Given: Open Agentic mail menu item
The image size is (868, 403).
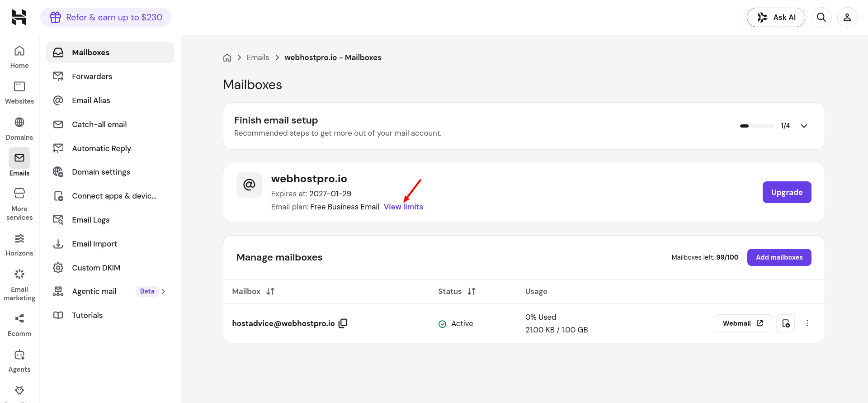Looking at the screenshot, I should coord(110,291).
